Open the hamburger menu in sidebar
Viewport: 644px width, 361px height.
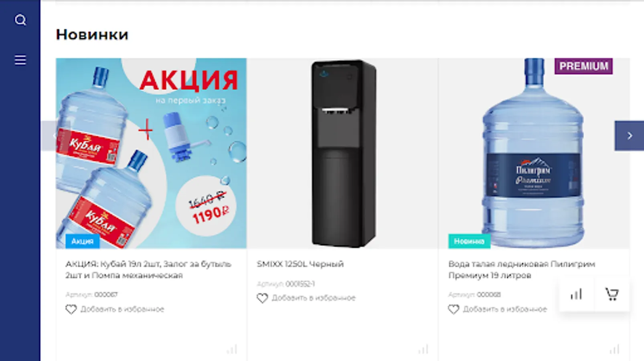(x=20, y=60)
